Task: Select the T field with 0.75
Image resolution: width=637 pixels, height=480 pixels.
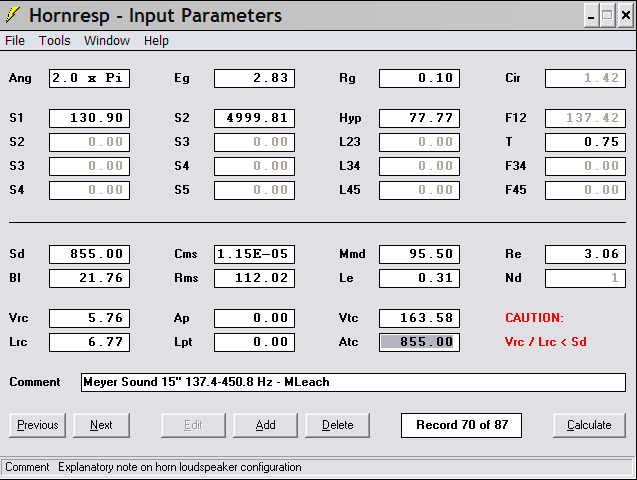Action: (x=585, y=142)
